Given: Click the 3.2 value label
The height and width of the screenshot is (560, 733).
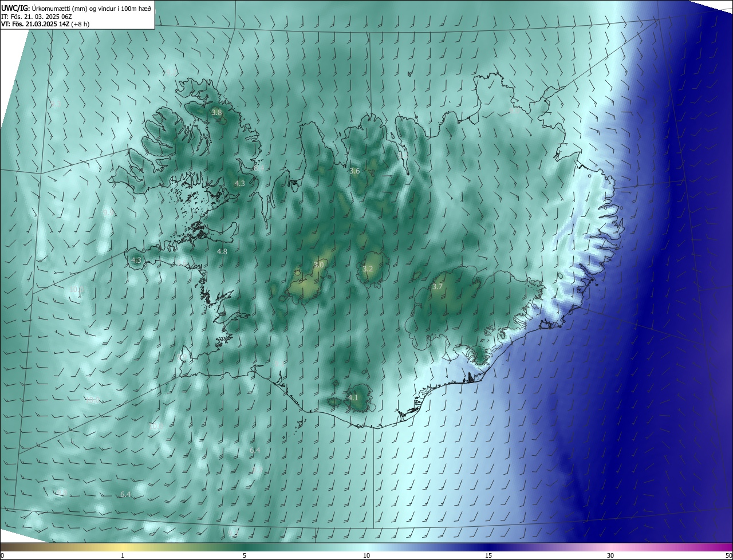Looking at the screenshot, I should 368,269.
